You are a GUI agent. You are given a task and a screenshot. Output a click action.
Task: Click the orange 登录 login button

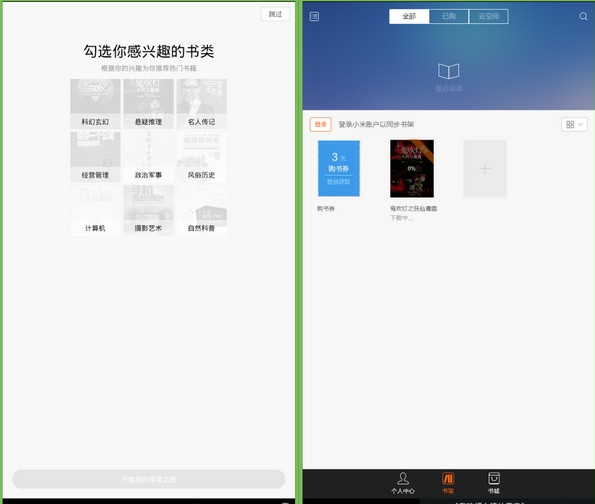(x=321, y=124)
